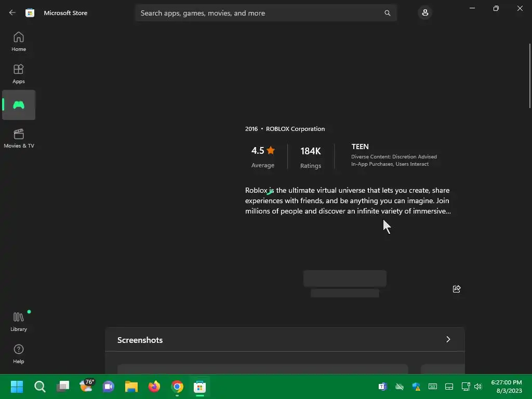Open the touch keyboard tray icon
The width and height of the screenshot is (532, 399).
tap(433, 387)
